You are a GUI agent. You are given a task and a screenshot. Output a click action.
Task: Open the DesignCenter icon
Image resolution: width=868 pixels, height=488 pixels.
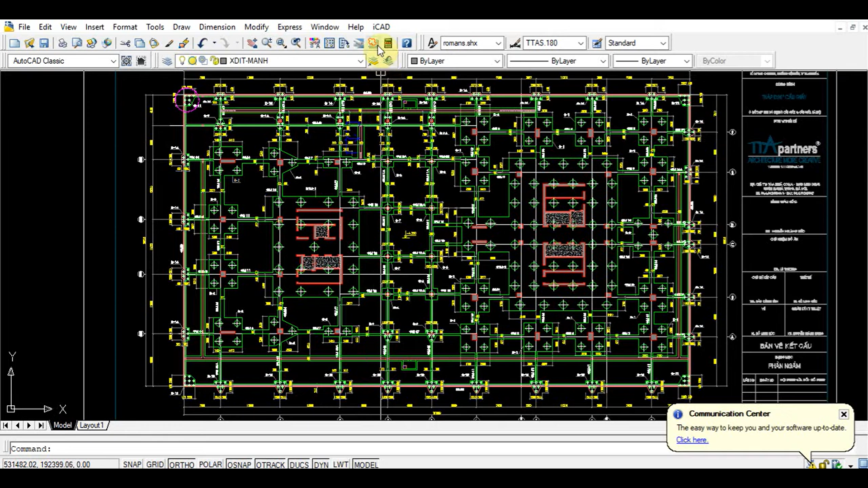pos(330,43)
